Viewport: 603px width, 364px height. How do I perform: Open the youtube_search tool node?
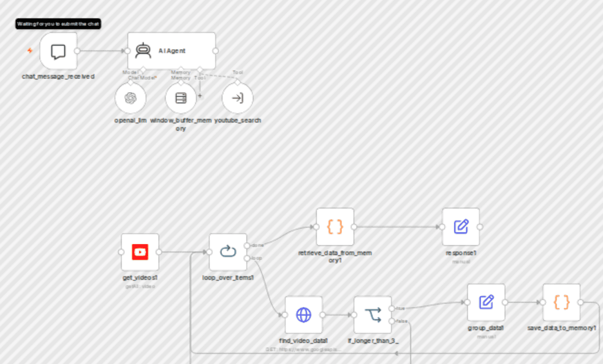pos(238,98)
